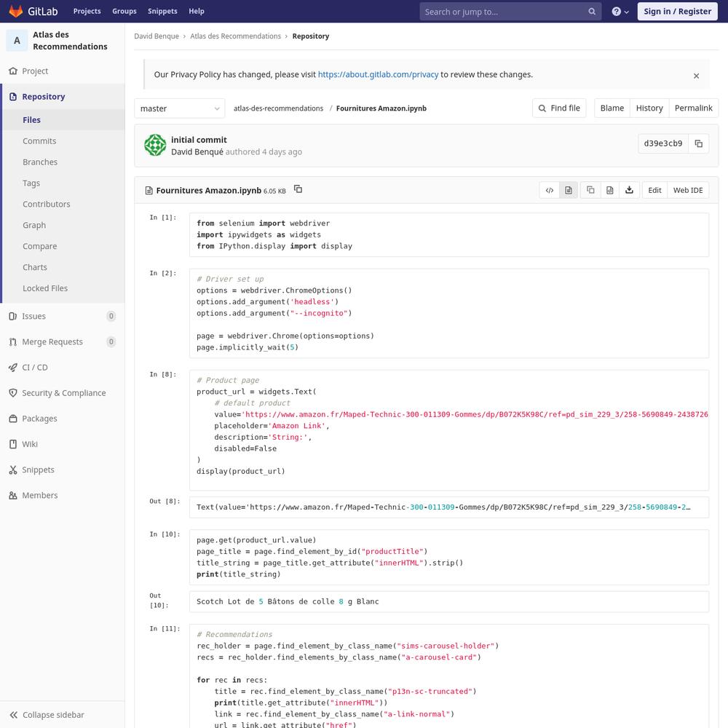Open Wiki in the sidebar
728x728 pixels.
click(x=62, y=444)
